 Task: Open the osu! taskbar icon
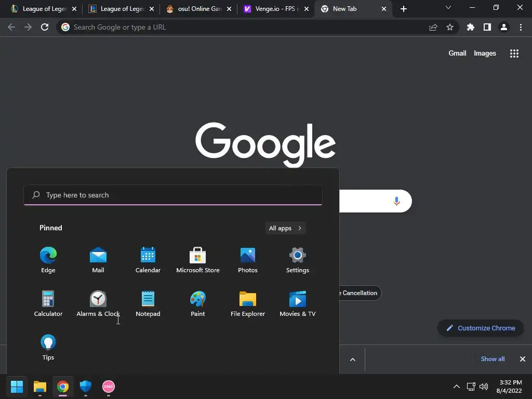tap(109, 387)
